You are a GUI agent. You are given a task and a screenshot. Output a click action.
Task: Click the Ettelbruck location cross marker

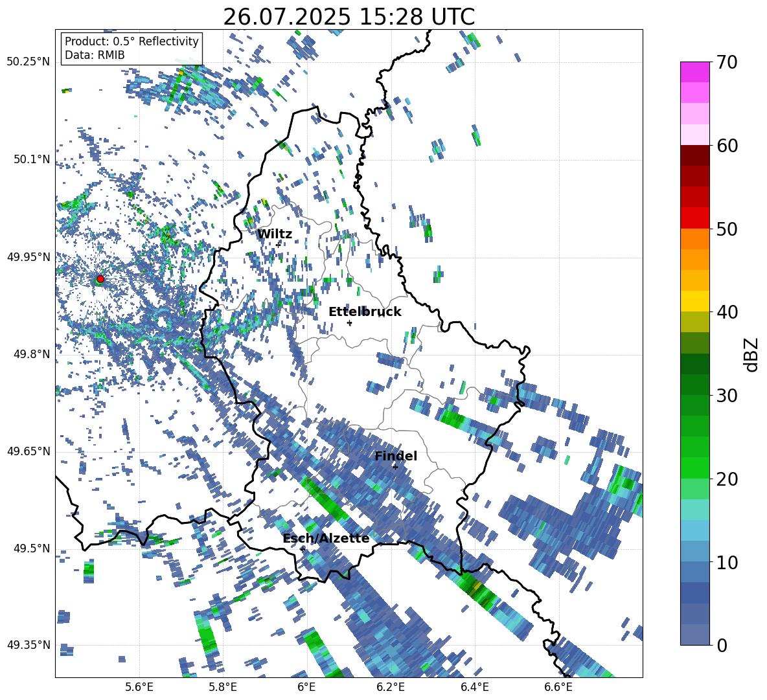(x=349, y=322)
